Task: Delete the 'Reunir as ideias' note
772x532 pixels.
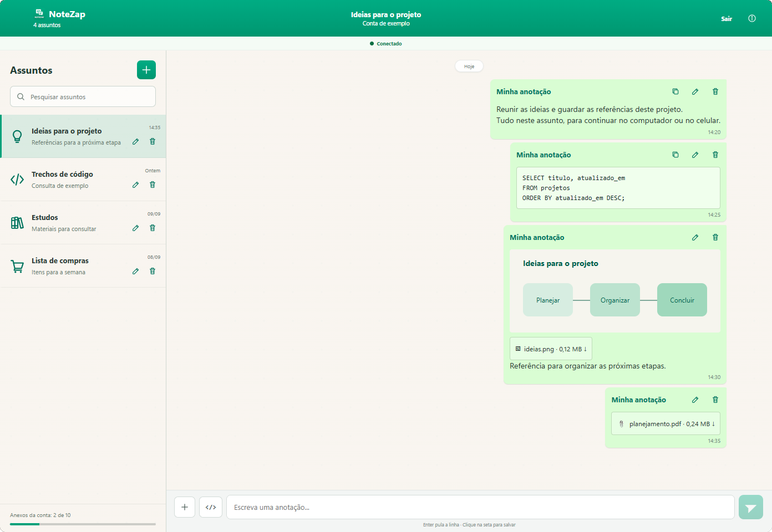Action: click(715, 92)
